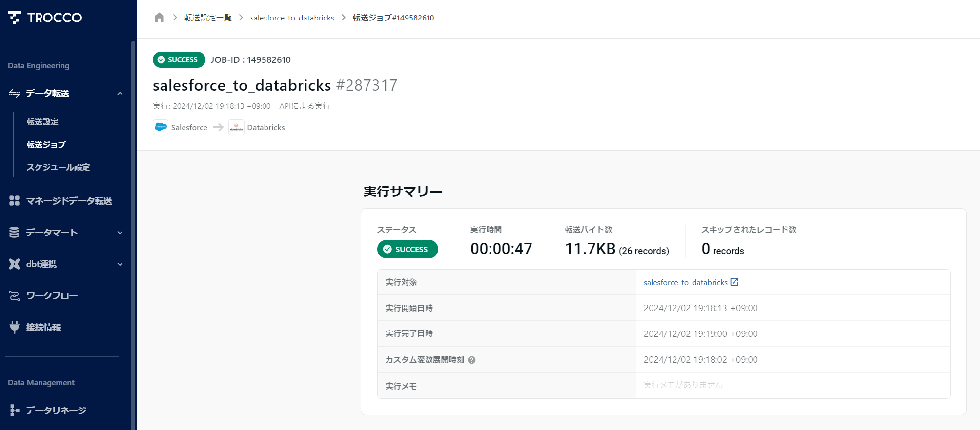Click the マネージドデータ転送 grid icon
The height and width of the screenshot is (430, 980).
point(15,201)
